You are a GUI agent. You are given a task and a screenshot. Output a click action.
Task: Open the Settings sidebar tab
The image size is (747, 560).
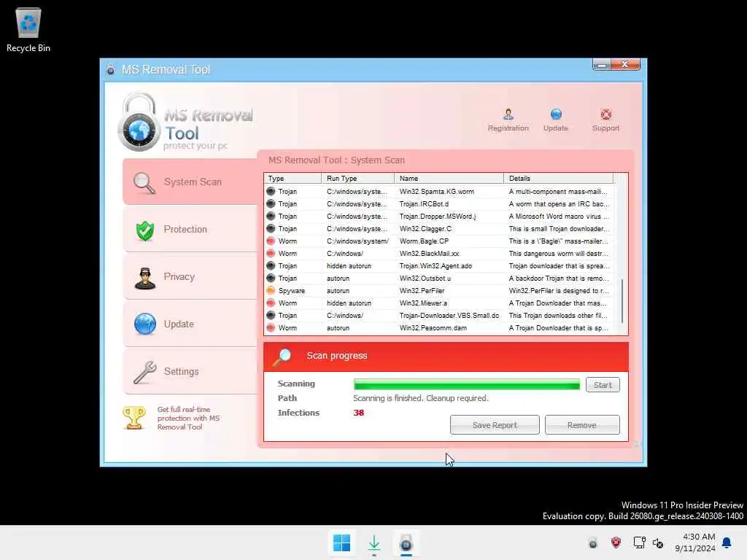[x=190, y=371]
